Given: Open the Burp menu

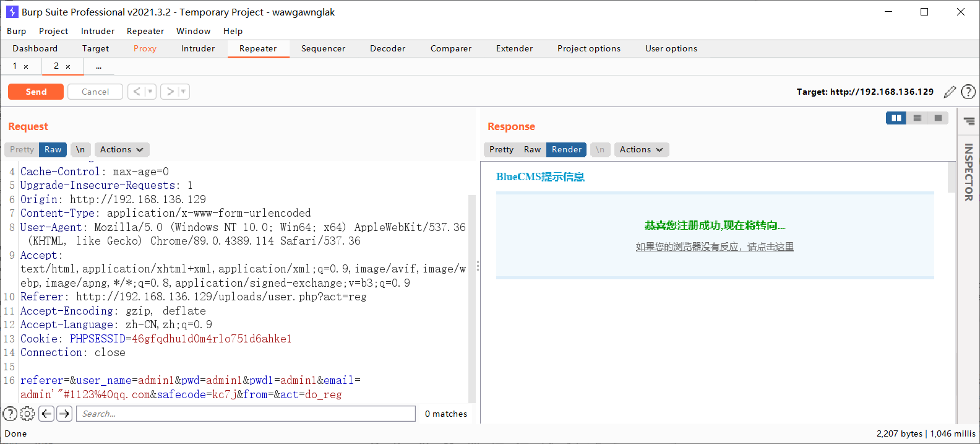Looking at the screenshot, I should [x=17, y=31].
